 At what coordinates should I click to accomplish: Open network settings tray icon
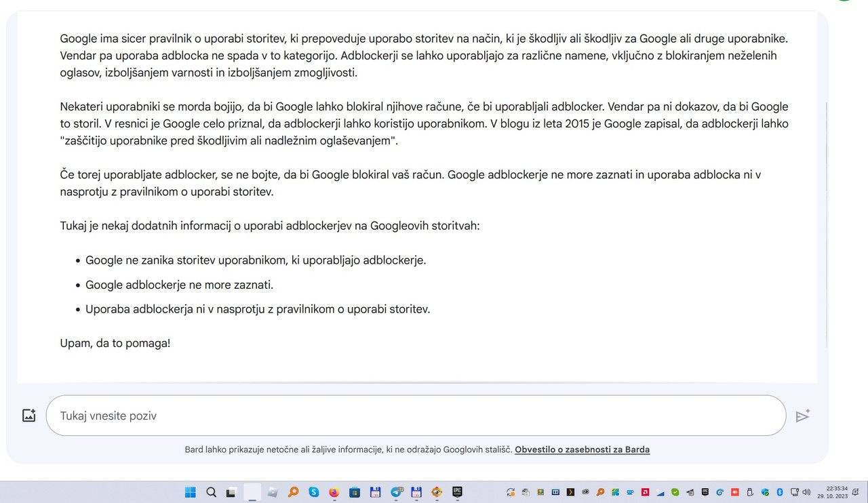click(794, 492)
